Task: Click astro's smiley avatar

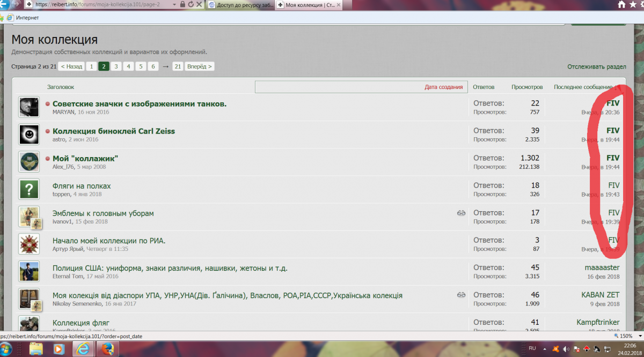Action: coord(29,135)
